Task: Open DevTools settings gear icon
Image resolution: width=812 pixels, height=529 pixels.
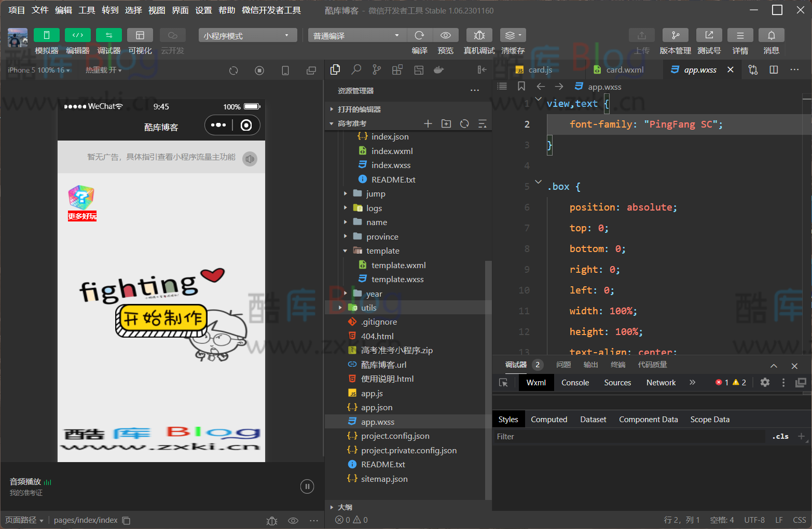Action: pos(765,382)
